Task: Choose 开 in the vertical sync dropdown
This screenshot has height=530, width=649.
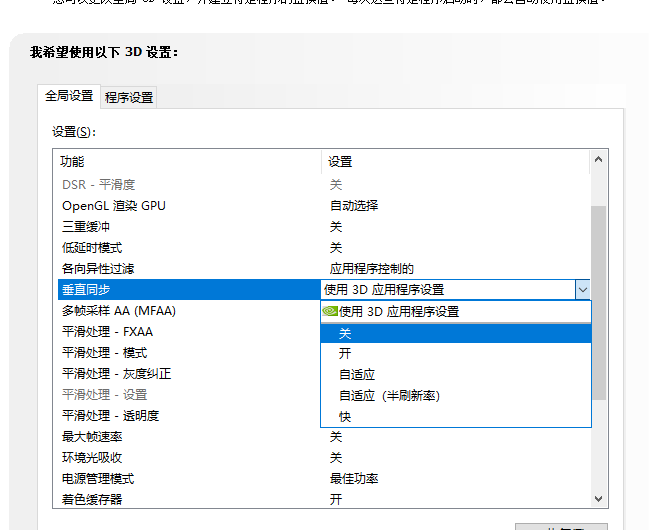Action: tap(456, 354)
